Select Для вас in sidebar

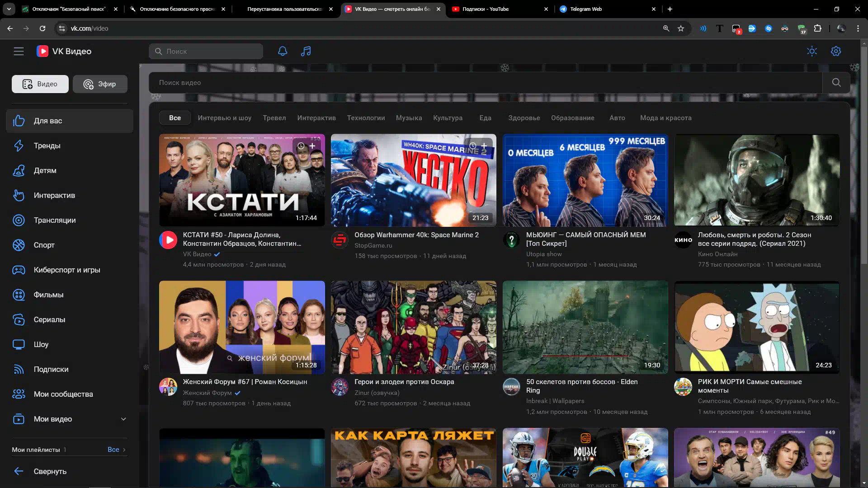70,121
